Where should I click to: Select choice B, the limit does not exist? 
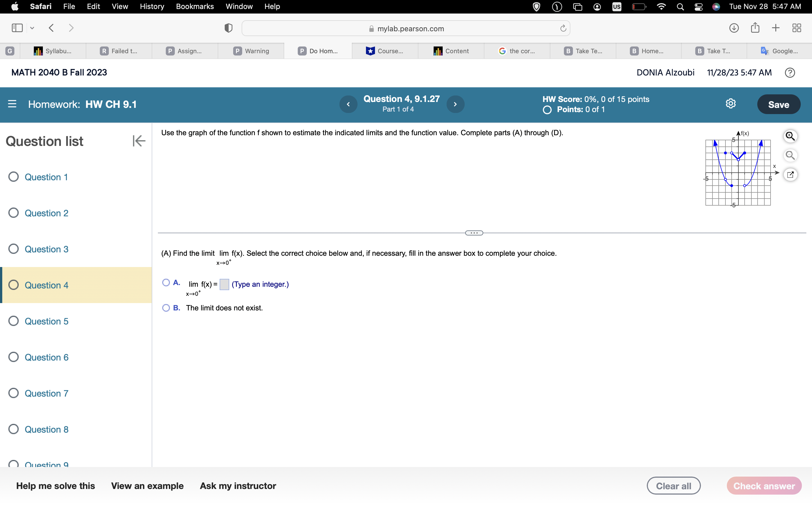[166, 308]
